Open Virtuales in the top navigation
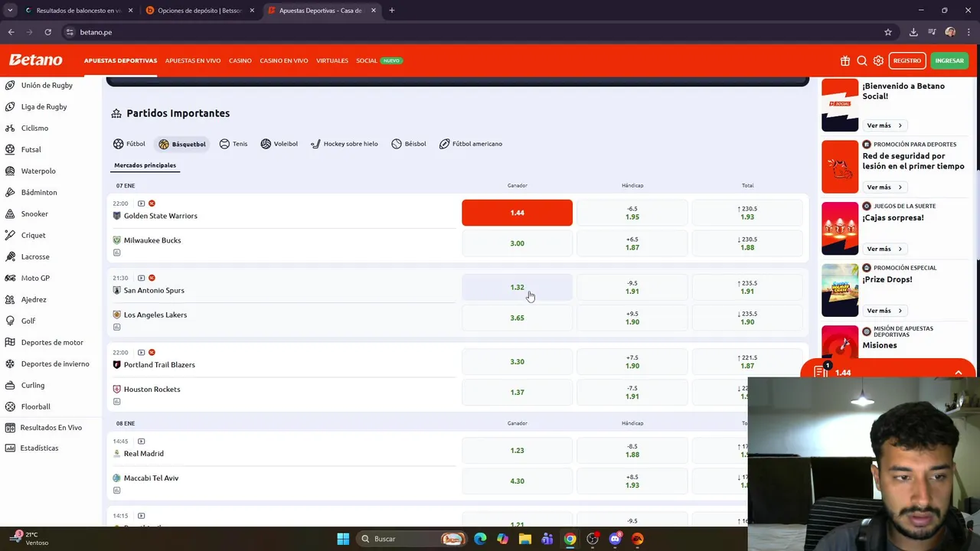The height and width of the screenshot is (551, 980). [332, 60]
